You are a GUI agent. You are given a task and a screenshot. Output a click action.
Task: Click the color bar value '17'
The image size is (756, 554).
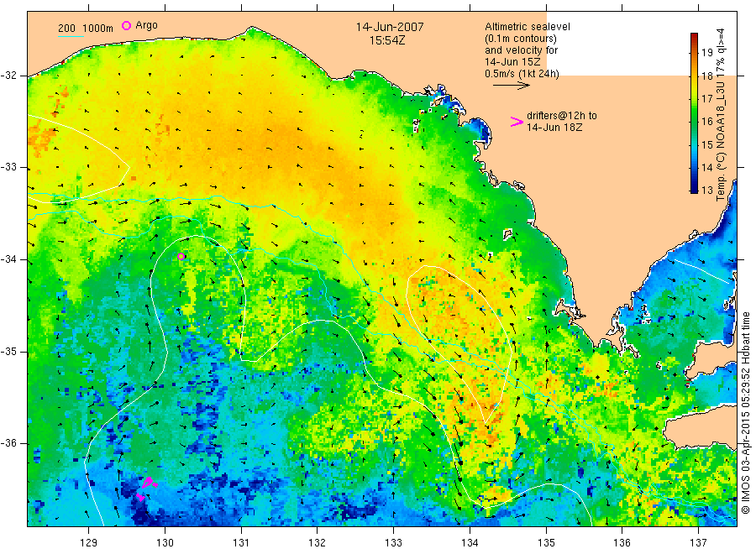coord(706,98)
